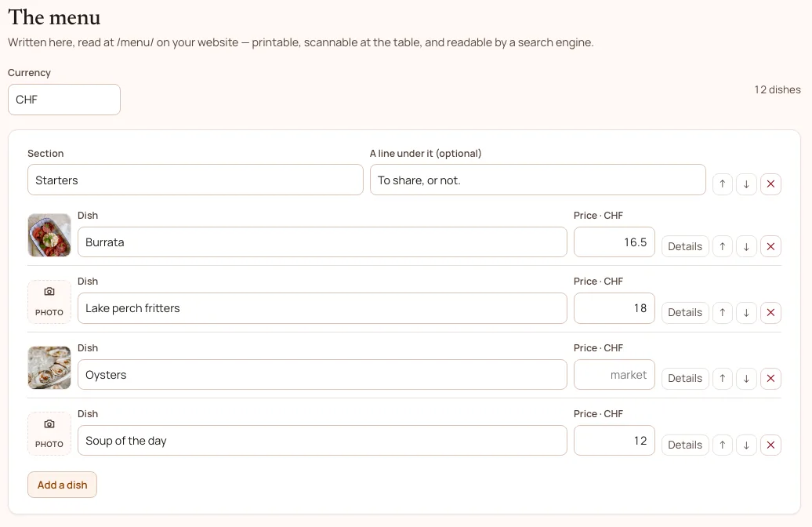The height and width of the screenshot is (527, 812).
Task: Move Oysters dish down
Action: coord(746,379)
